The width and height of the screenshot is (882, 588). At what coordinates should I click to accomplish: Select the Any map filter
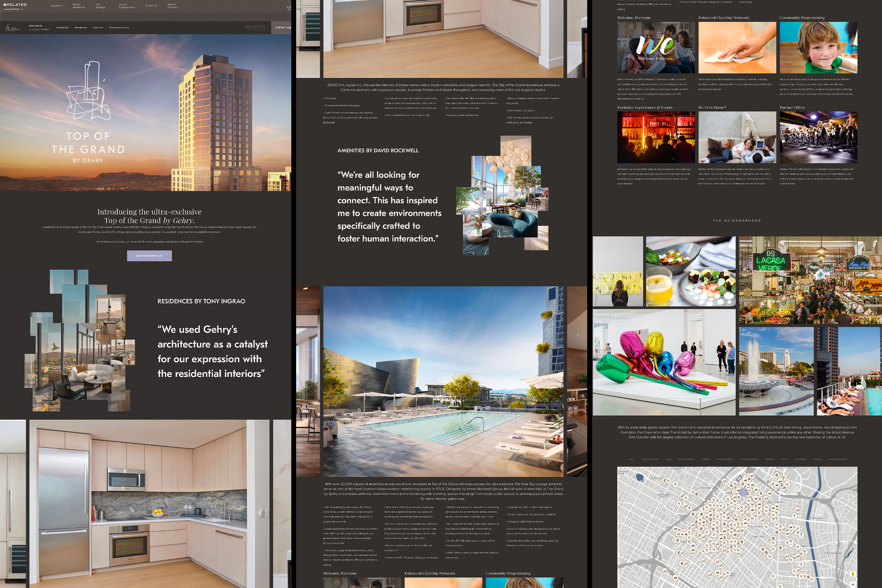coord(632,459)
